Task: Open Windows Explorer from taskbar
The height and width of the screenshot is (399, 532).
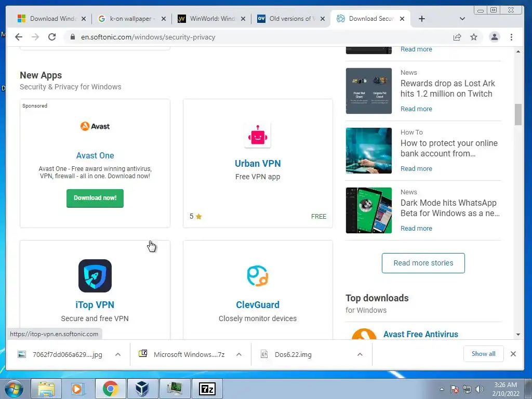Action: tap(46, 389)
